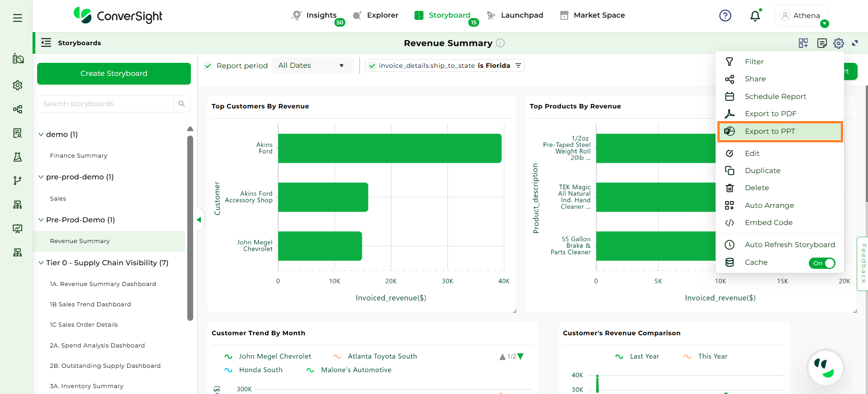This screenshot has width=868, height=394.
Task: Open the hamburger menu icon
Action: pos(18,18)
